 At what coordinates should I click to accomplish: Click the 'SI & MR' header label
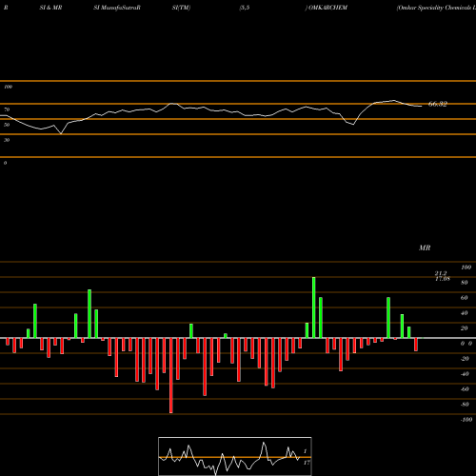click(50, 8)
